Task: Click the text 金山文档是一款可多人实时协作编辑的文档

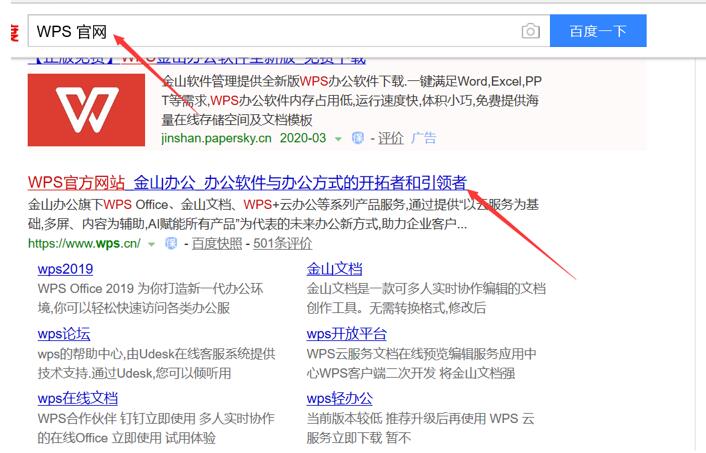Action: [x=426, y=289]
